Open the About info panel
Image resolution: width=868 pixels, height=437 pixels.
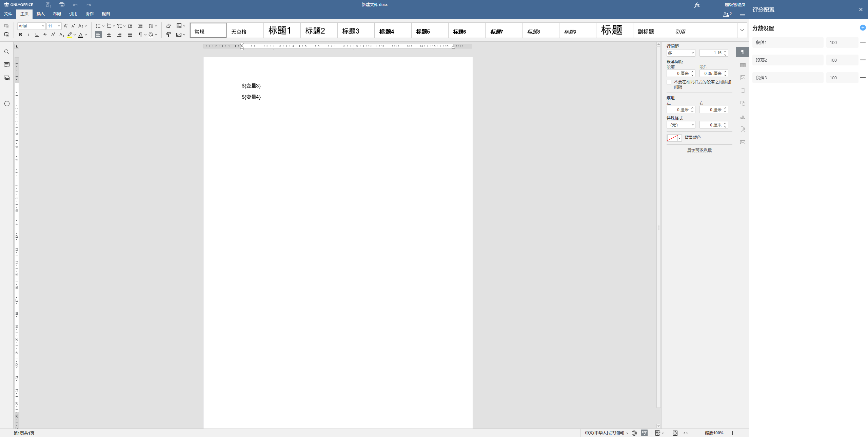tap(7, 103)
